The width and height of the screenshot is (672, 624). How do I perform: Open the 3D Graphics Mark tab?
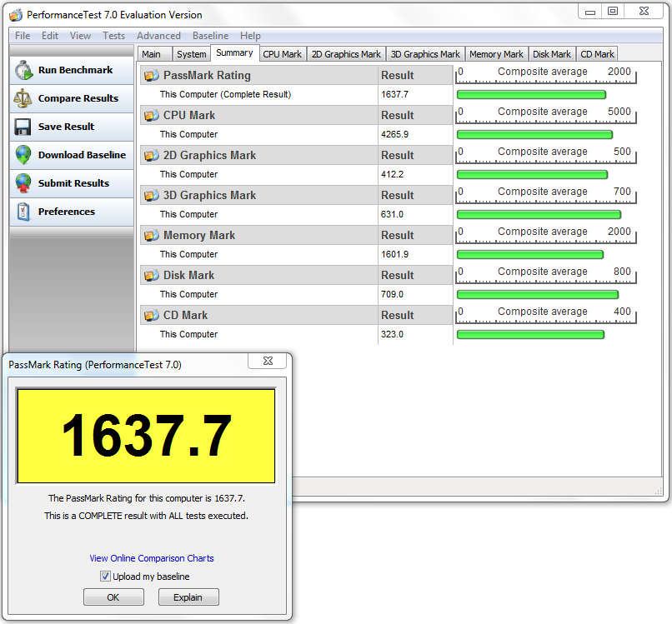click(425, 54)
